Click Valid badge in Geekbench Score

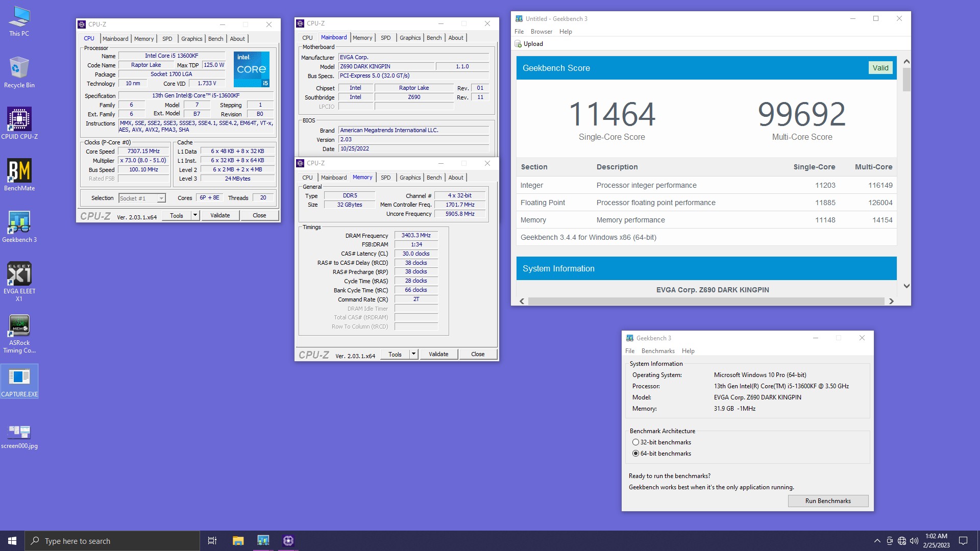(x=880, y=68)
